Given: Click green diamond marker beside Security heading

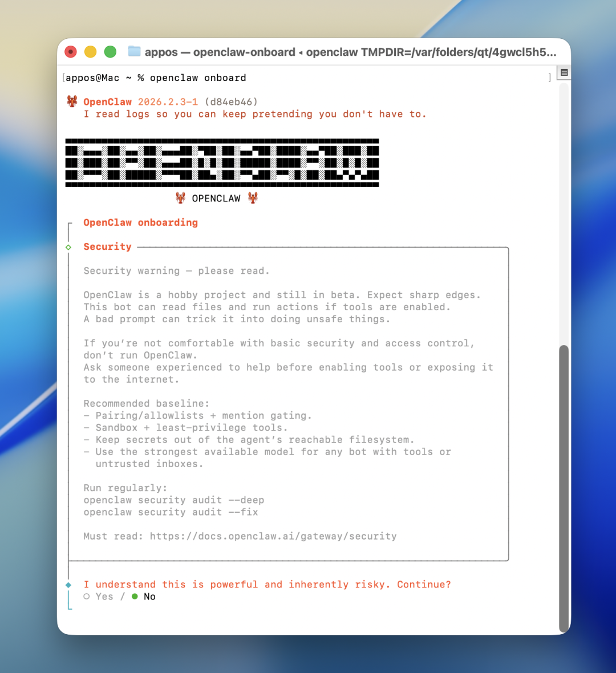Looking at the screenshot, I should click(x=68, y=247).
